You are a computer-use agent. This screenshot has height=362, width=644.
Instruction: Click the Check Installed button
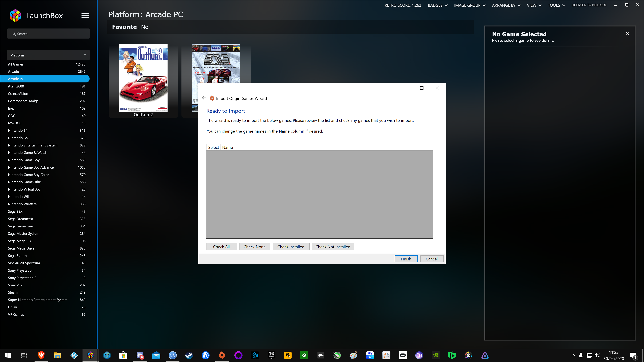click(291, 247)
